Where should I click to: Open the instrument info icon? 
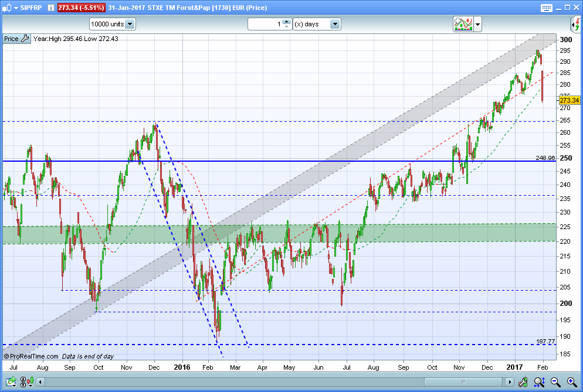[51, 8]
